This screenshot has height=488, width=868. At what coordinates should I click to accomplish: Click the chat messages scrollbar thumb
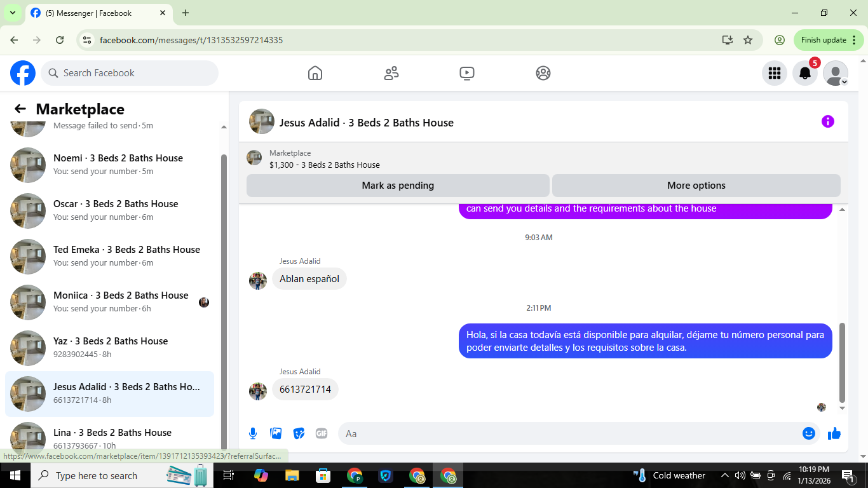tap(843, 362)
